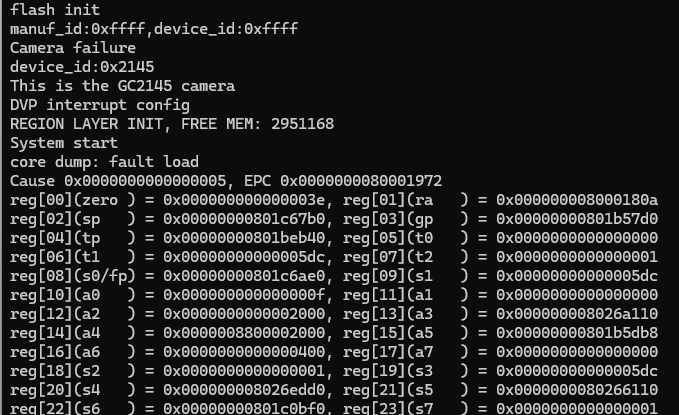Click the reg[16](a6) register label

pyautogui.click(x=72, y=352)
